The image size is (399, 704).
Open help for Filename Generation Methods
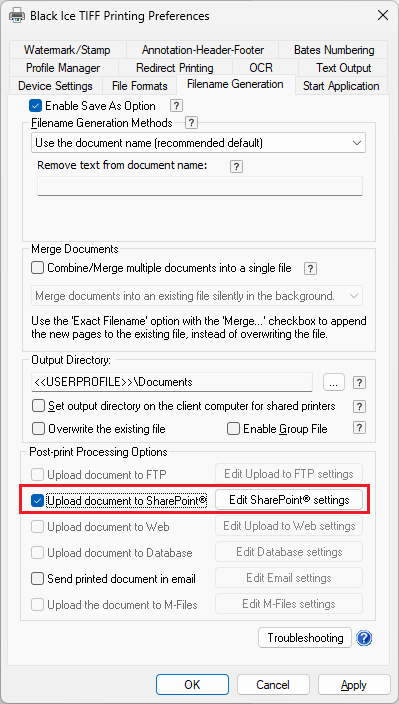[192, 122]
